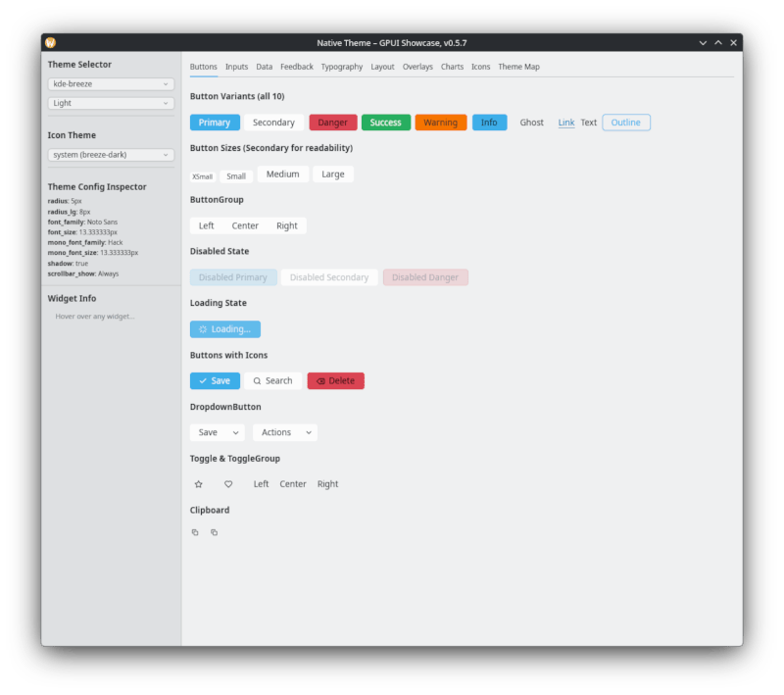Click the first clipboard copy icon
This screenshot has width=784, height=695.
(x=195, y=532)
